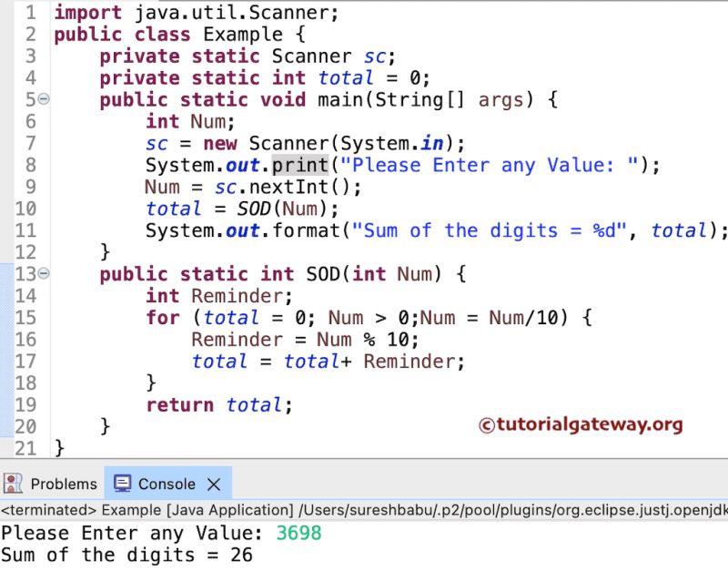Click the Problems view icon
Viewport: 728px width, 571px height.
point(12,484)
